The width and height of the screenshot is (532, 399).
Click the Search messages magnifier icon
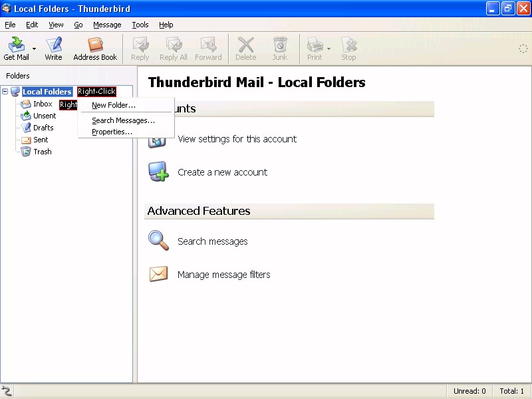click(x=158, y=241)
